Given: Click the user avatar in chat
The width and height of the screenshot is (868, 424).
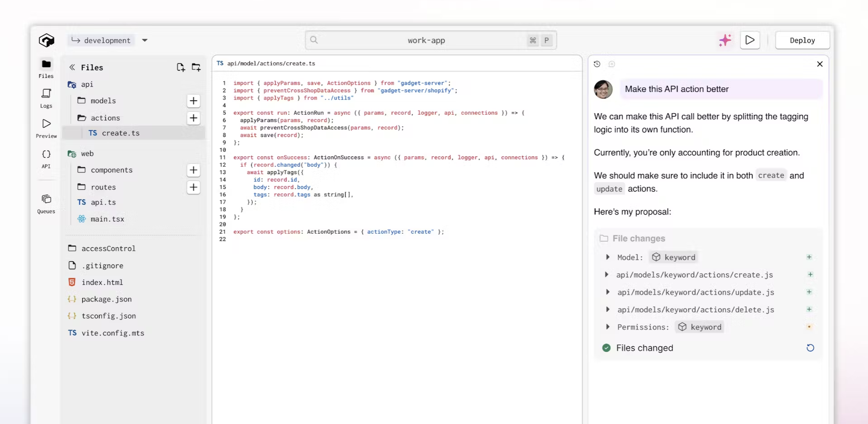Looking at the screenshot, I should [x=603, y=89].
